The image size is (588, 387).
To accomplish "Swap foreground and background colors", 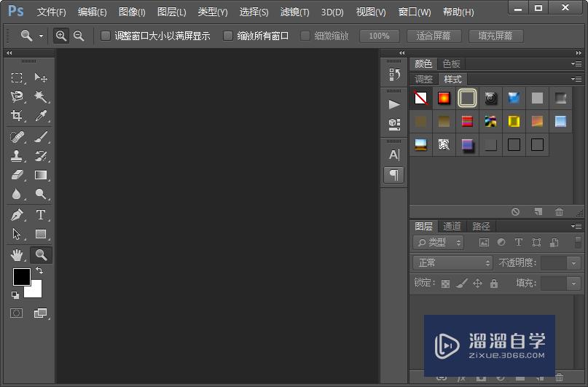I will 39,270.
